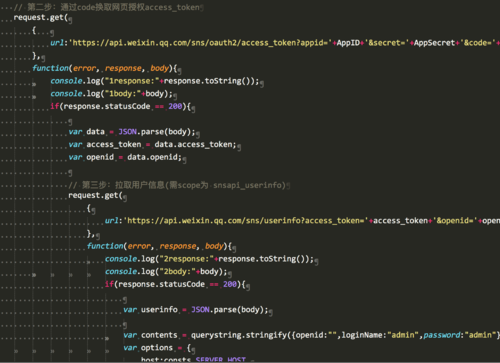This screenshot has height=363, width=500.
Task: Click the first request.get( call
Action: [x=41, y=17]
